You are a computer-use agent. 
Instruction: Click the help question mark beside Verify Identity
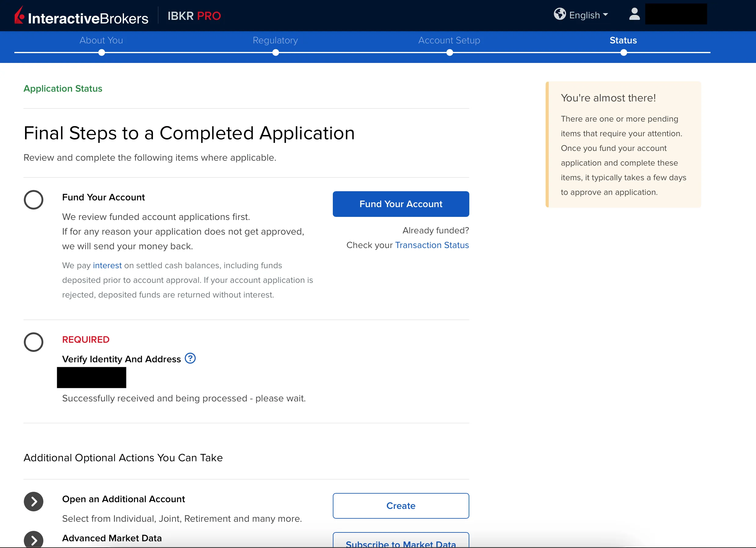(190, 358)
